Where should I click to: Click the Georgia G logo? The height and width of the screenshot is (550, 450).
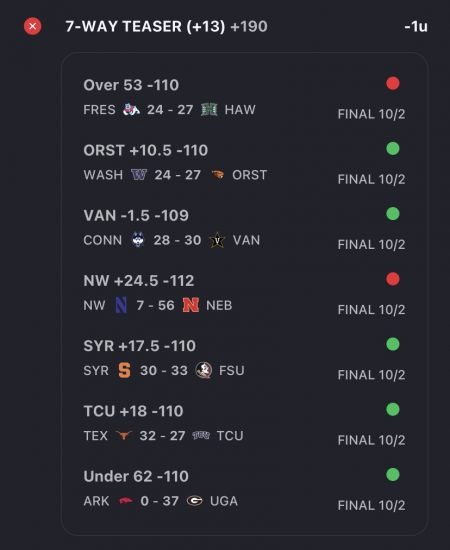(x=195, y=501)
